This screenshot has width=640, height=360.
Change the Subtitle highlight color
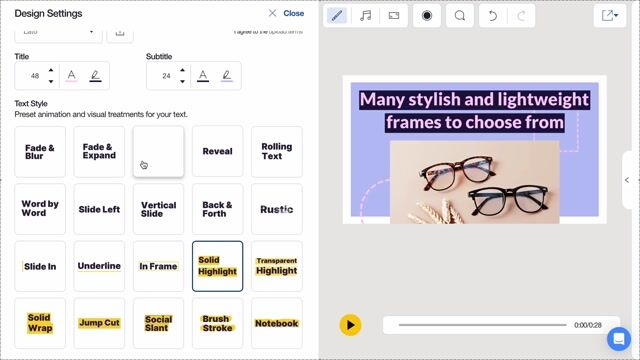[x=227, y=76]
